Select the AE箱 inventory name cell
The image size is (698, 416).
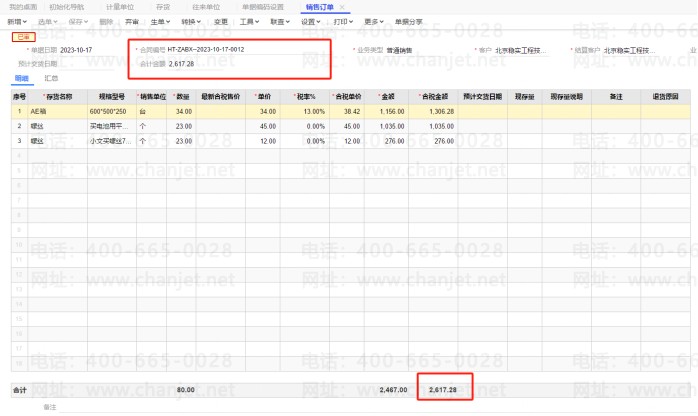[57, 111]
